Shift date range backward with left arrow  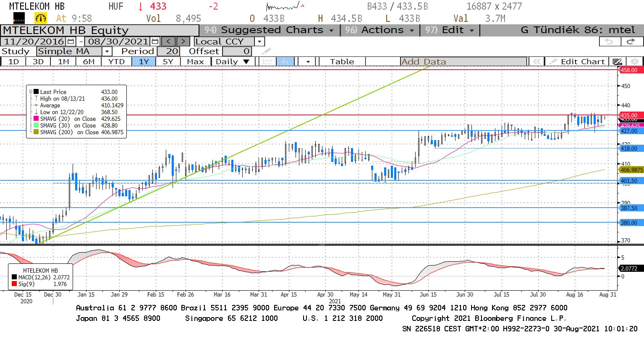tap(169, 42)
